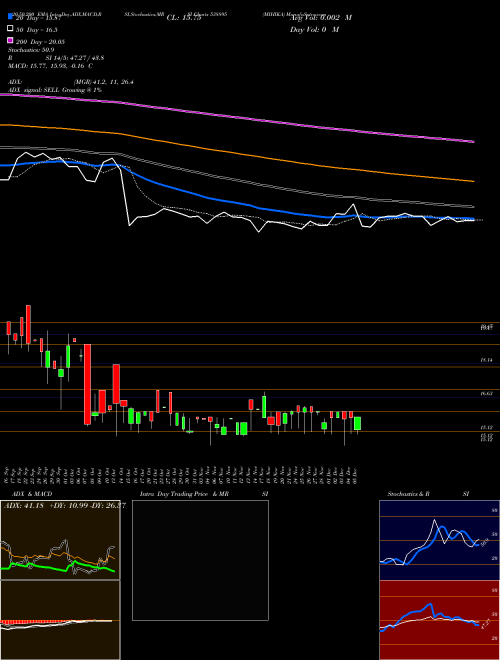The image size is (500, 660).
Task: Click the 'SI 14/3: 47.27 / 48.8' value
Action: pos(75,58)
